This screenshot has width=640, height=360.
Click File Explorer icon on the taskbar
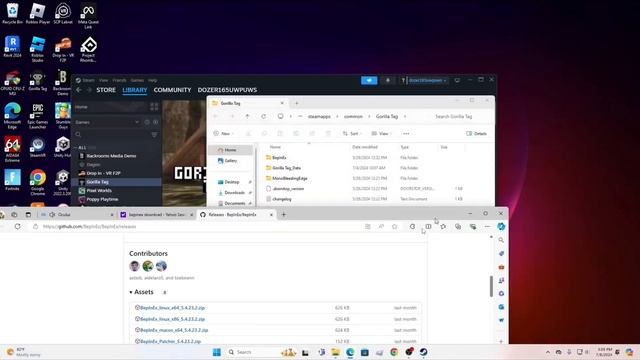336,352
